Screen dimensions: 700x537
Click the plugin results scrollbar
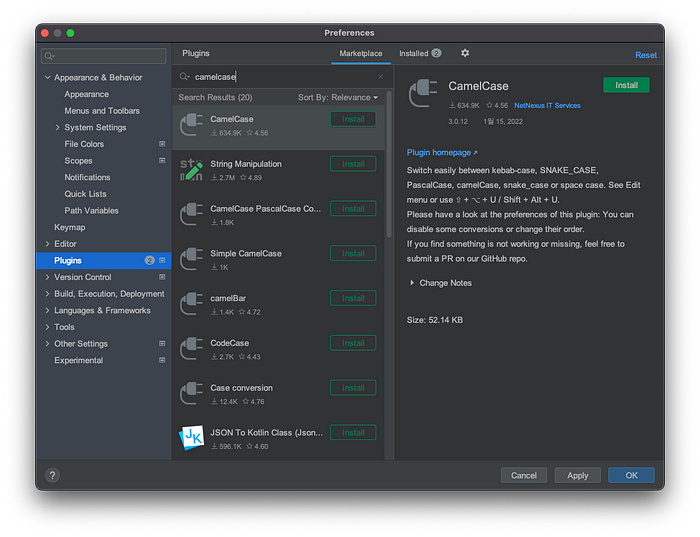[389, 164]
